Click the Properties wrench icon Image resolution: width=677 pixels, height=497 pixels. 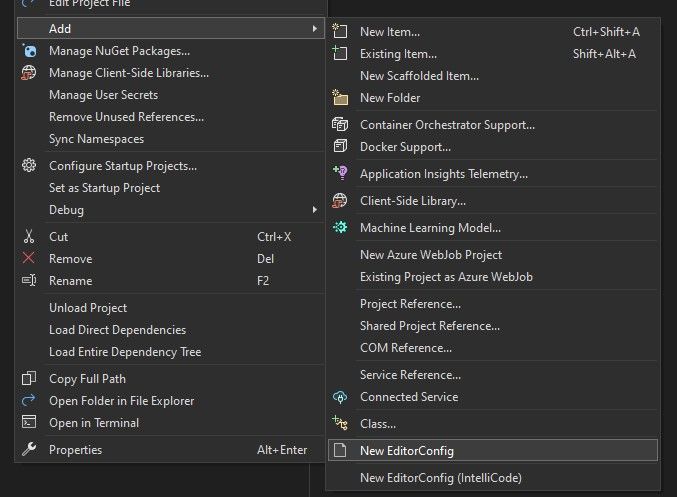pyautogui.click(x=29, y=449)
